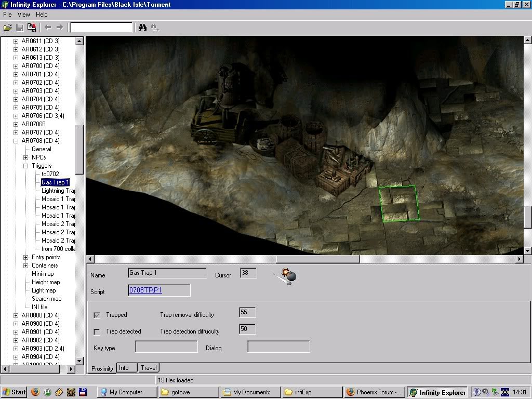Collapse the AR0708 (CD 4) node

coord(16,141)
